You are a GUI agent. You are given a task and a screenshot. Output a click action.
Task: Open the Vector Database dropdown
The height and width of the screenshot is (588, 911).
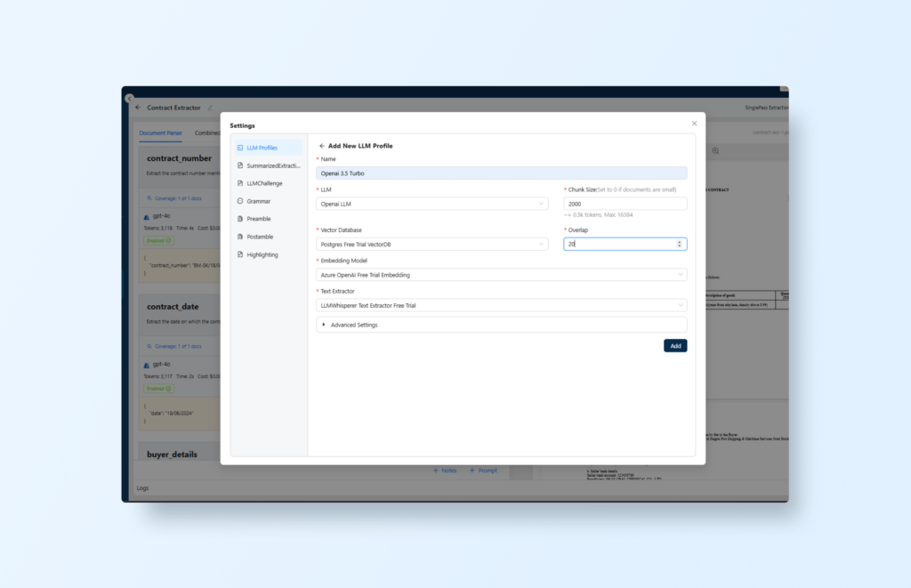point(431,244)
